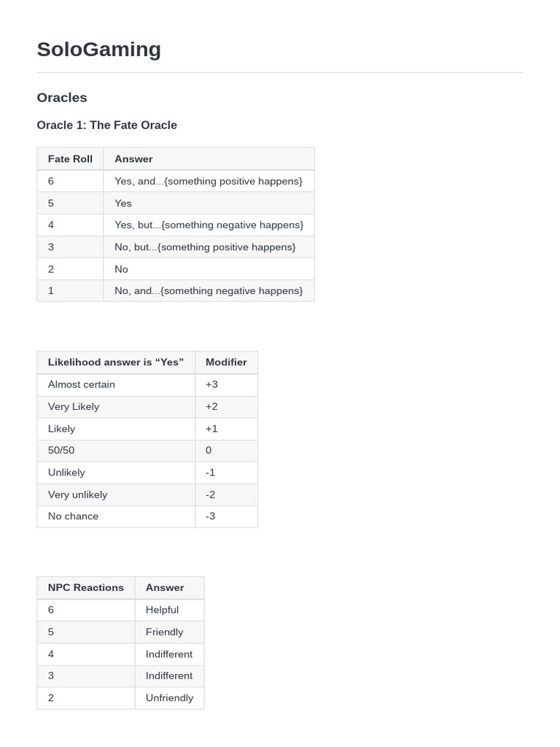
Task: Click the "+3" modifier value
Action: coord(211,384)
